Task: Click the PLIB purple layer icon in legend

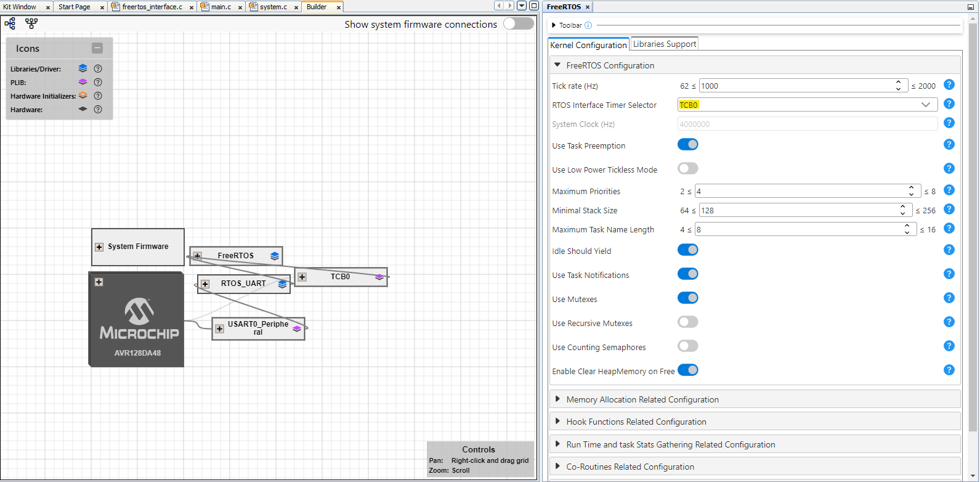Action: 83,81
